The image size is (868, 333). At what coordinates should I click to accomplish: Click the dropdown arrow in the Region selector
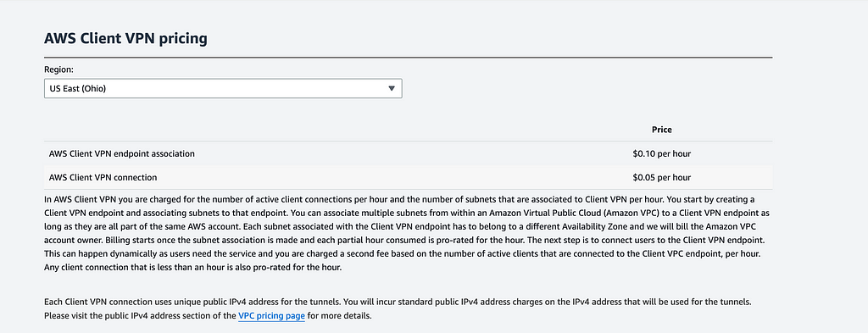[392, 88]
